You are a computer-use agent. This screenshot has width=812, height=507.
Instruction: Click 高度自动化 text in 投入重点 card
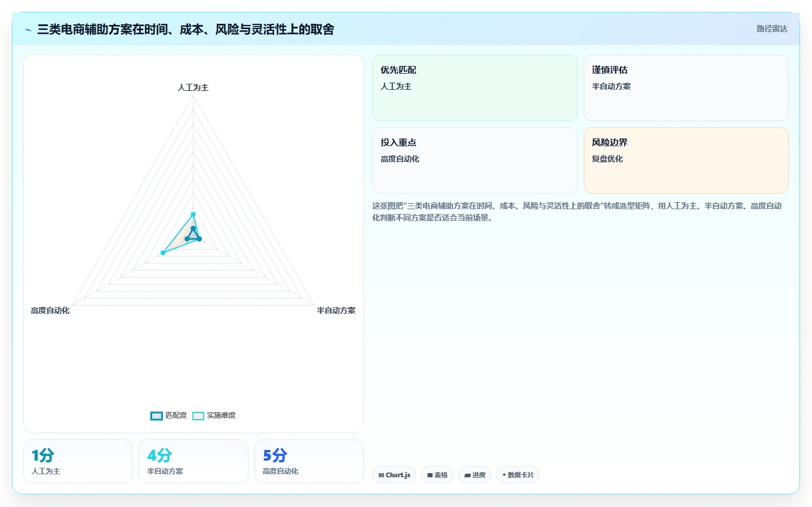(x=400, y=159)
